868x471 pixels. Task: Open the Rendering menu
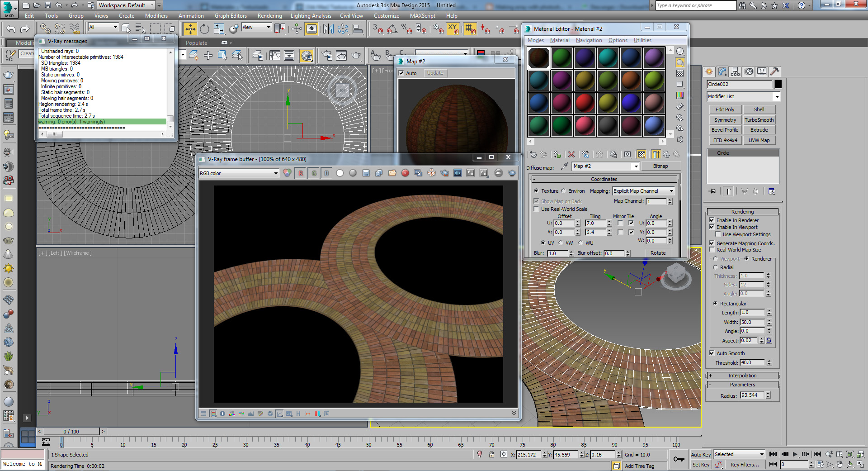pyautogui.click(x=269, y=16)
